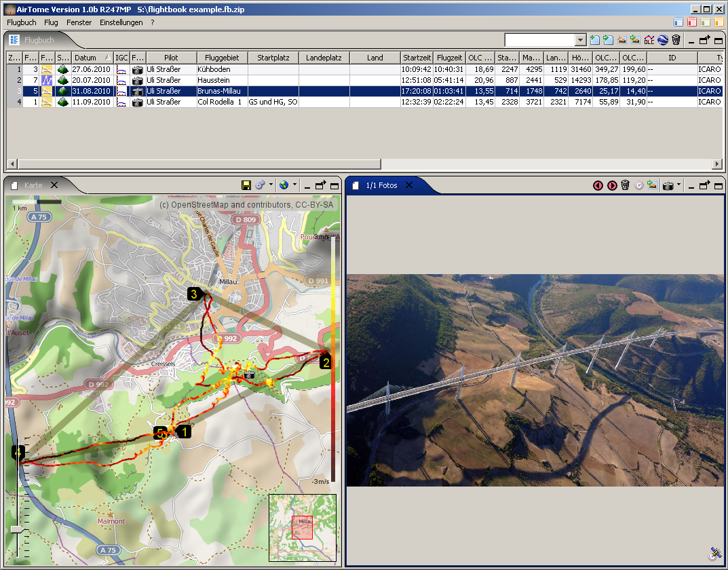The image size is (728, 570).
Task: Click camera icon in the Kühboden flight row
Action: [x=138, y=70]
